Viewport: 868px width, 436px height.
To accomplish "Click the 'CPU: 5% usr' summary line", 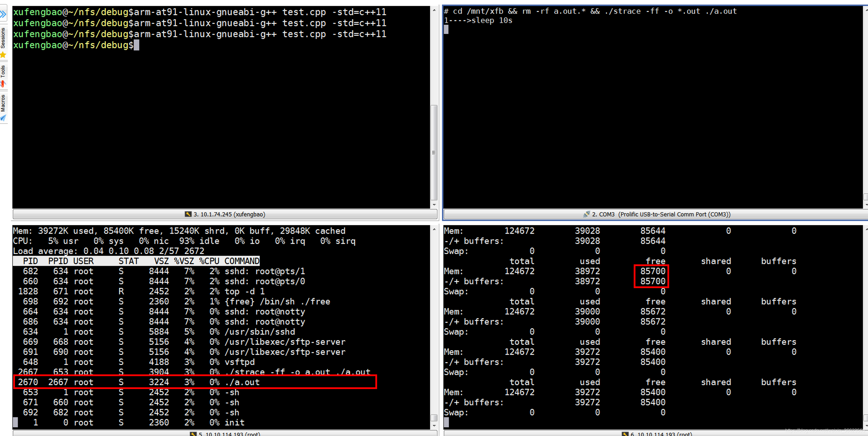I will [x=184, y=241].
